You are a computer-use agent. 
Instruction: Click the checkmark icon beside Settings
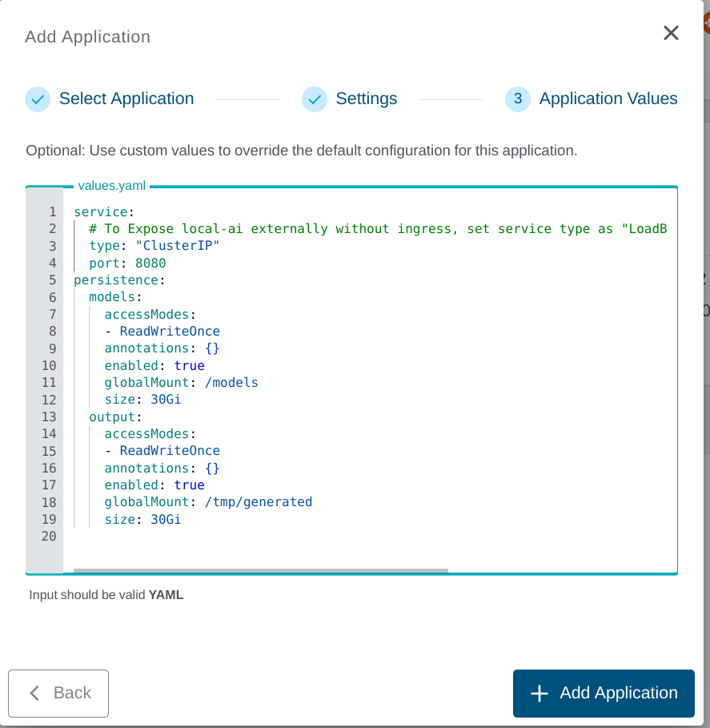(x=314, y=99)
